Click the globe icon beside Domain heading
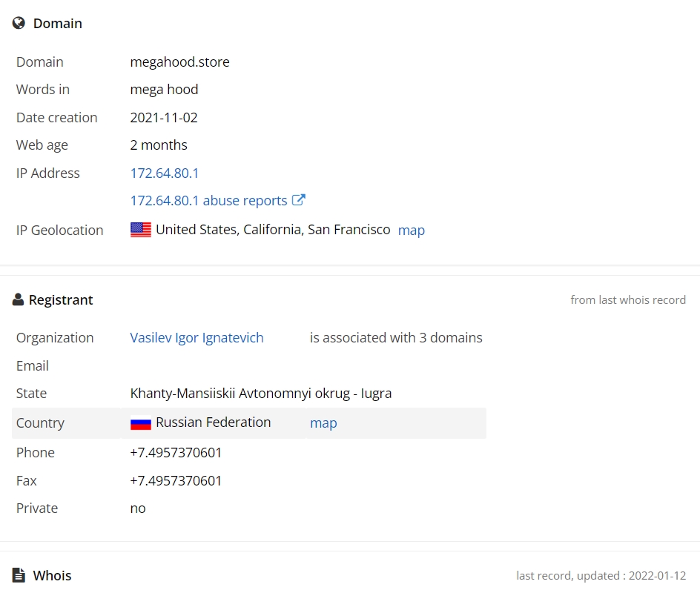 point(19,23)
